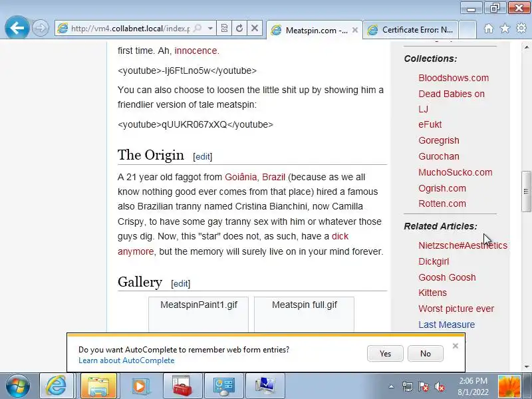Screen dimensions: 532x399
Task: Toggle the Compatibility View icon
Action: 224,28
